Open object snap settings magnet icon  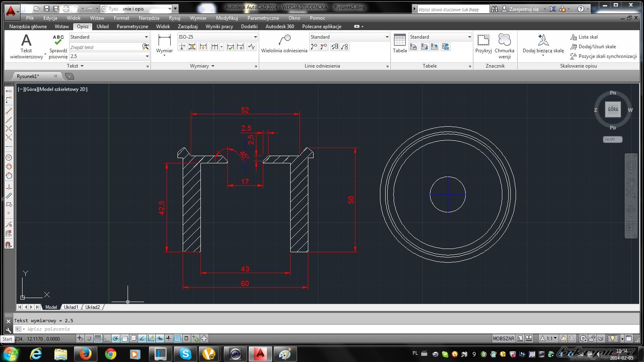[8, 245]
